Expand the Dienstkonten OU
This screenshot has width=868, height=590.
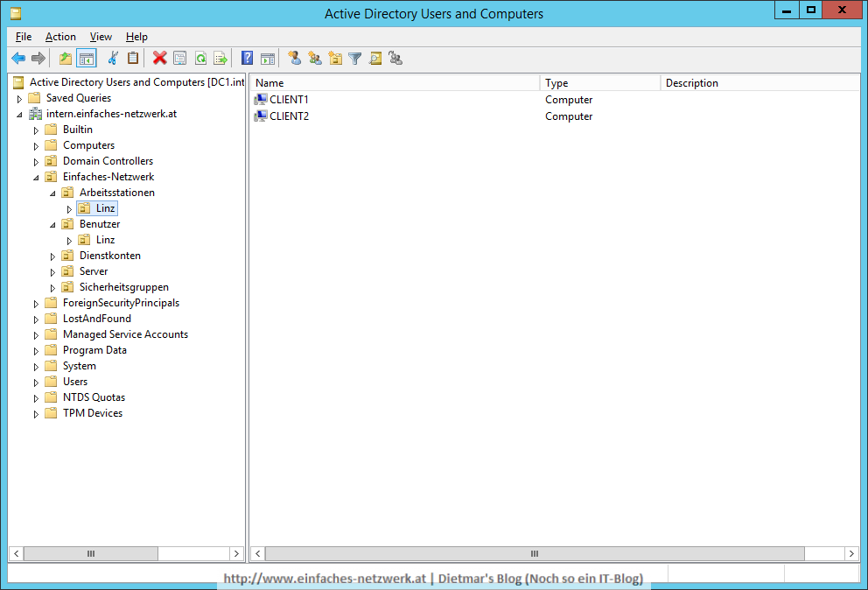click(x=52, y=256)
